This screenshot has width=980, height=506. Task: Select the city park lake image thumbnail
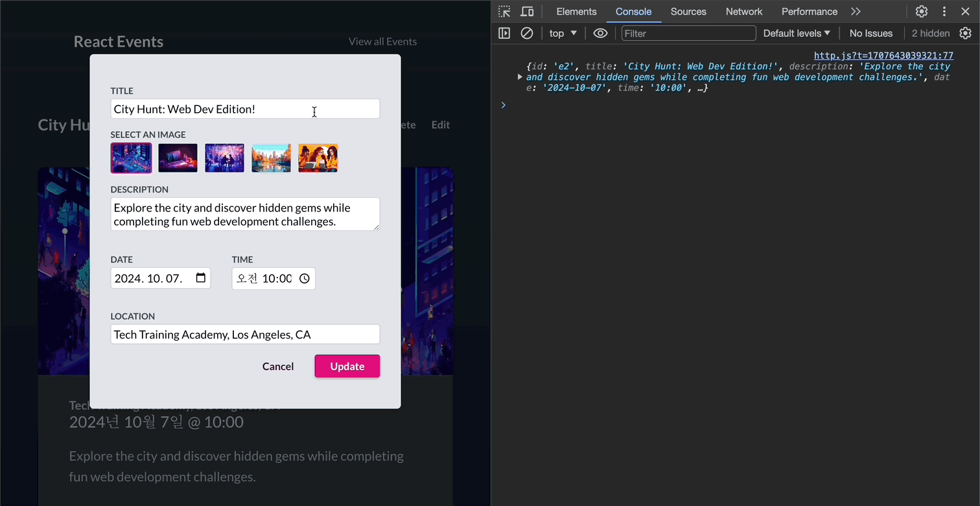(271, 158)
